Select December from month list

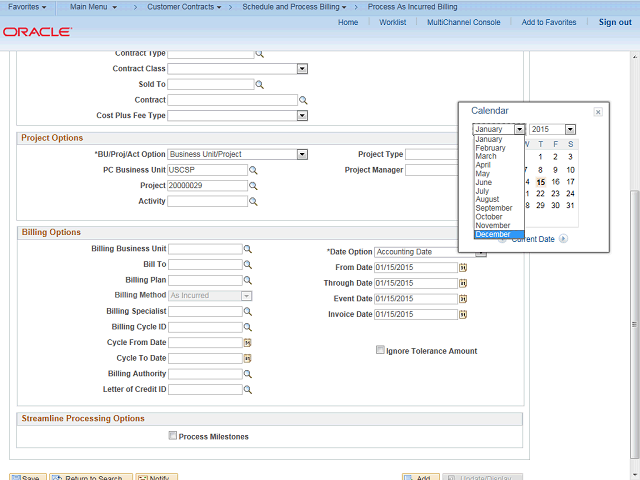(493, 234)
